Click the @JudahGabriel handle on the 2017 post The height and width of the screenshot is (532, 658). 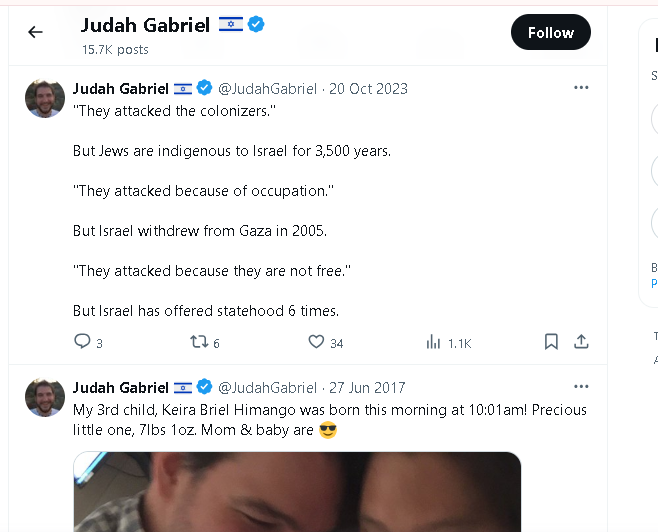tap(267, 388)
